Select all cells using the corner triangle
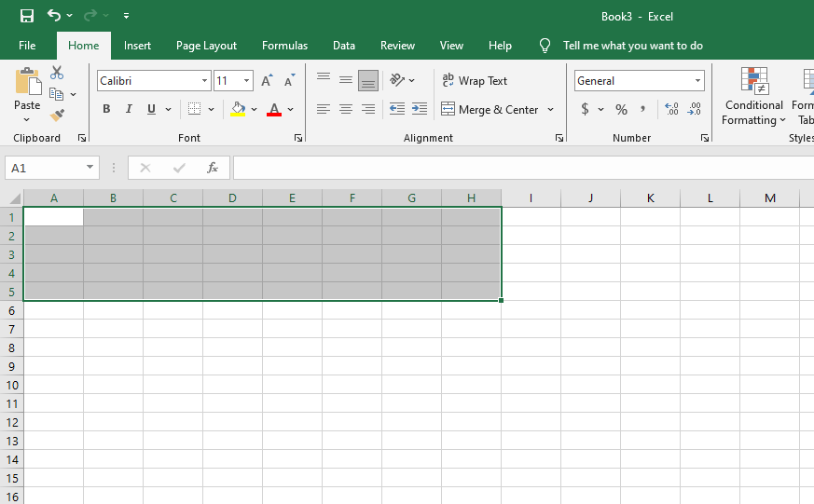This screenshot has height=504, width=814. tap(14, 198)
